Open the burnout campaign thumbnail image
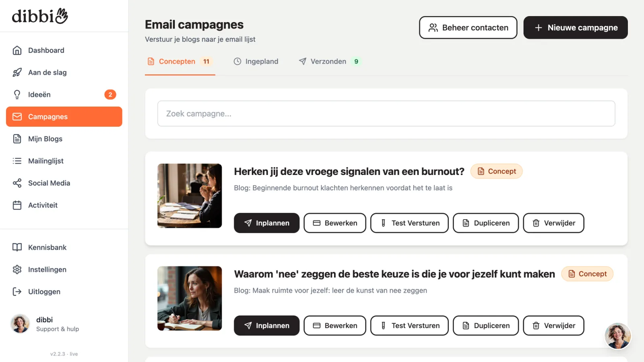Screen dimensions: 644x362 [x=190, y=196]
